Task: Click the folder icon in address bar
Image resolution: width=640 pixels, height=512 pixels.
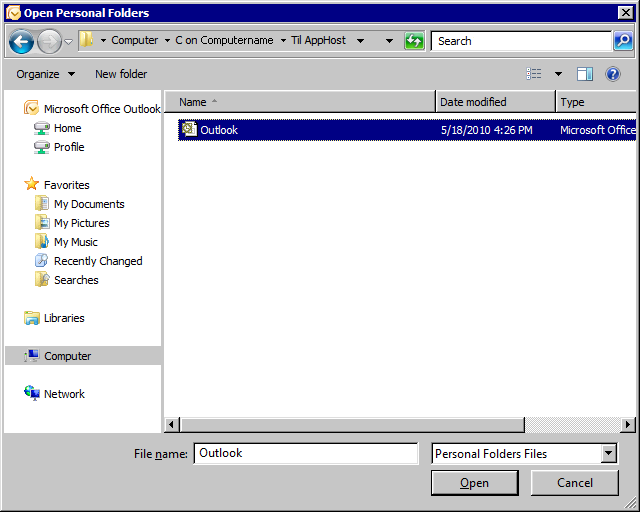Action: click(87, 40)
